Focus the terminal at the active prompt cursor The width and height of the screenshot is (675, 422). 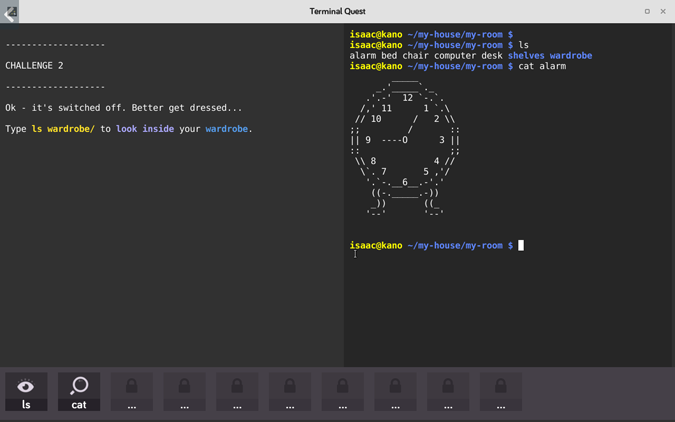pyautogui.click(x=521, y=245)
